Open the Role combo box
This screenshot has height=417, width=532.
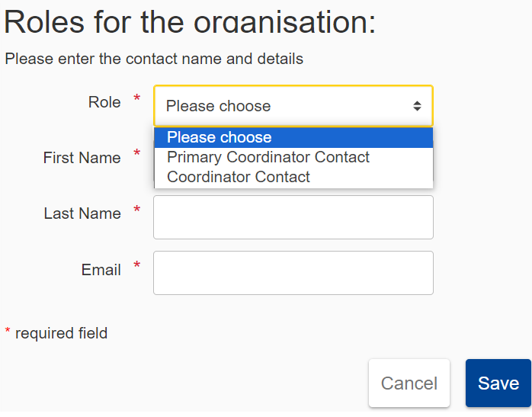point(293,106)
